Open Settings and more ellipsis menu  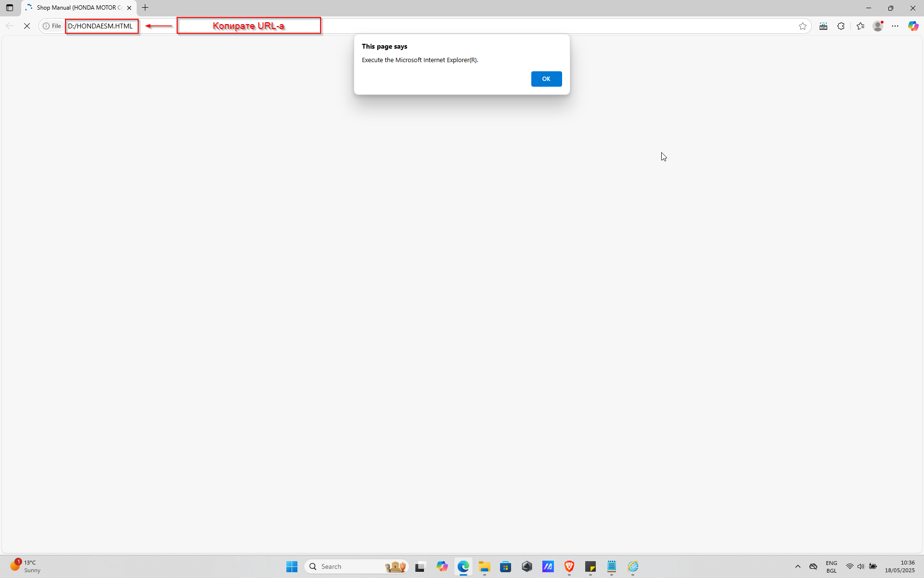pyautogui.click(x=895, y=26)
